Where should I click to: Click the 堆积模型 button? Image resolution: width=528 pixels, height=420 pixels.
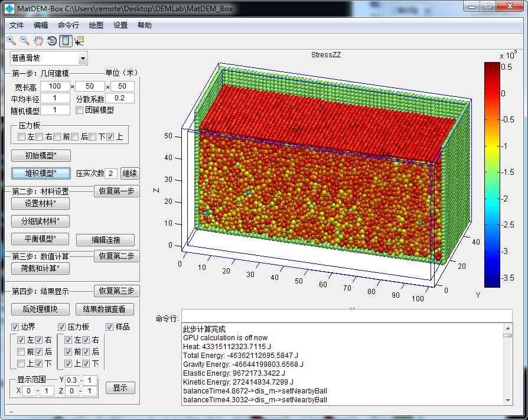pyautogui.click(x=41, y=173)
